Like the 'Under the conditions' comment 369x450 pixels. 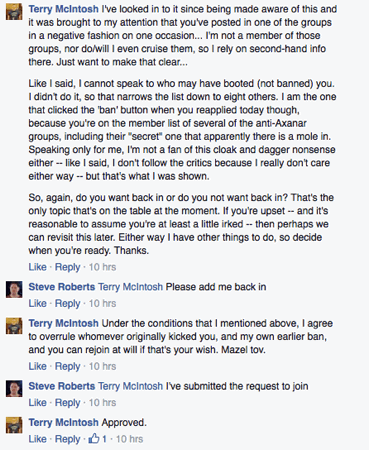click(x=37, y=366)
